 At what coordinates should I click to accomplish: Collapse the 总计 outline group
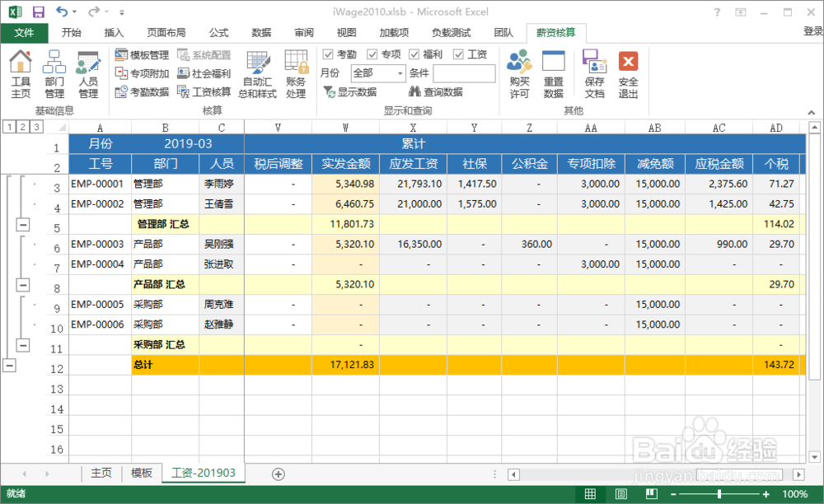coord(9,366)
